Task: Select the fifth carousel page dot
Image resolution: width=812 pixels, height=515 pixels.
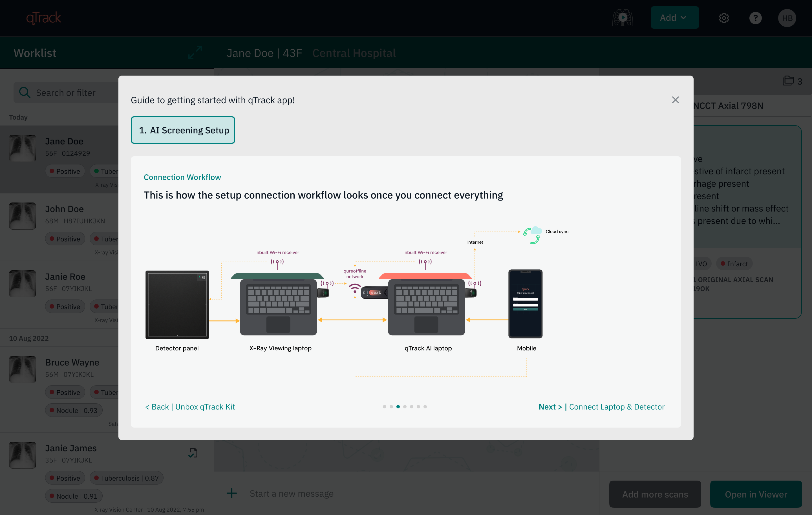Action: (x=411, y=407)
